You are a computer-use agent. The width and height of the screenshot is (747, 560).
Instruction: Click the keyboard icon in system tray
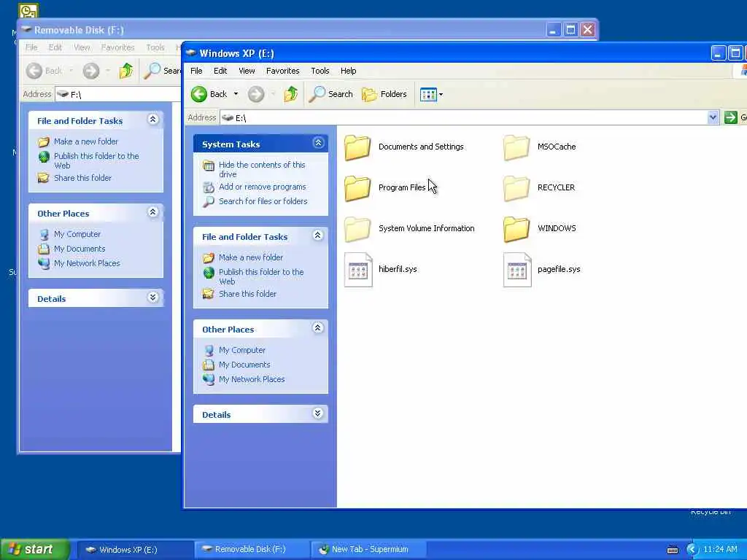pyautogui.click(x=672, y=550)
